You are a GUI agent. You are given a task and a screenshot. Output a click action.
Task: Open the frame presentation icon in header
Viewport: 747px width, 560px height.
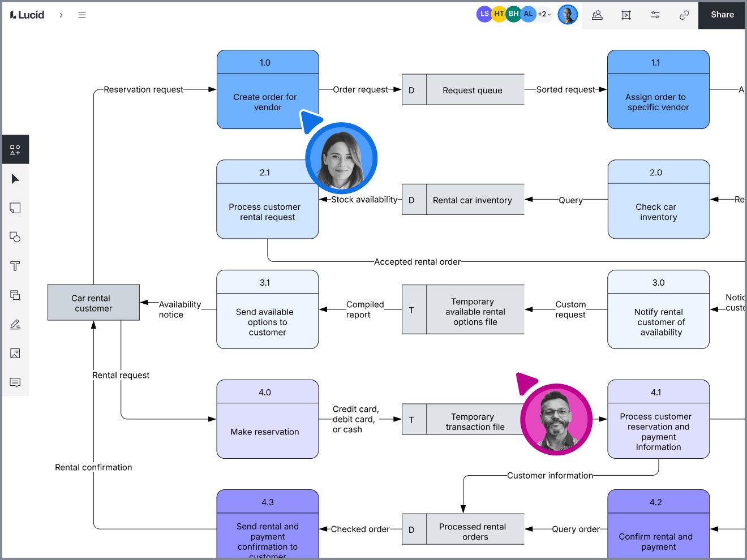pos(626,15)
